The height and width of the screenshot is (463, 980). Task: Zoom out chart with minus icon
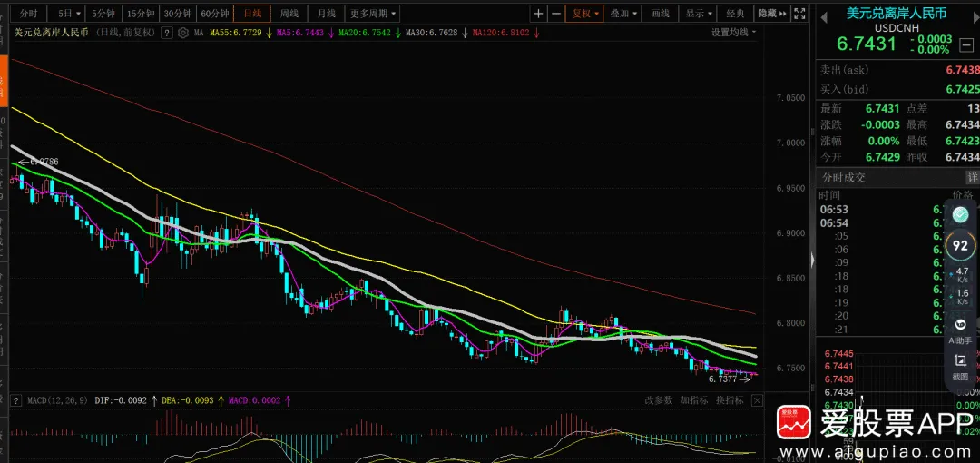pyautogui.click(x=555, y=13)
